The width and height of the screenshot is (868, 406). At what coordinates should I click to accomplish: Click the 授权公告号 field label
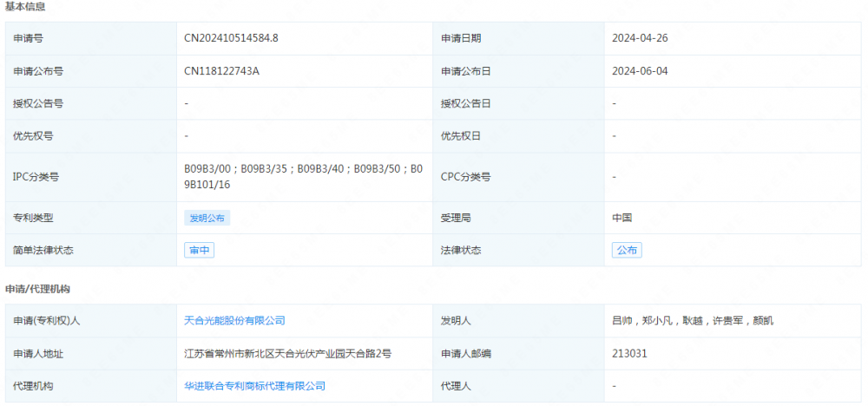pyautogui.click(x=38, y=103)
